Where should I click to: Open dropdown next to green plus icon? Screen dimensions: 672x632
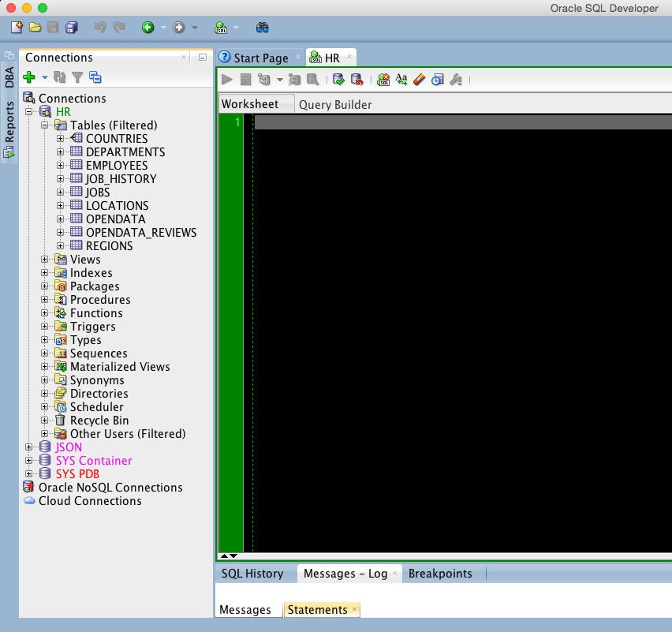[45, 77]
